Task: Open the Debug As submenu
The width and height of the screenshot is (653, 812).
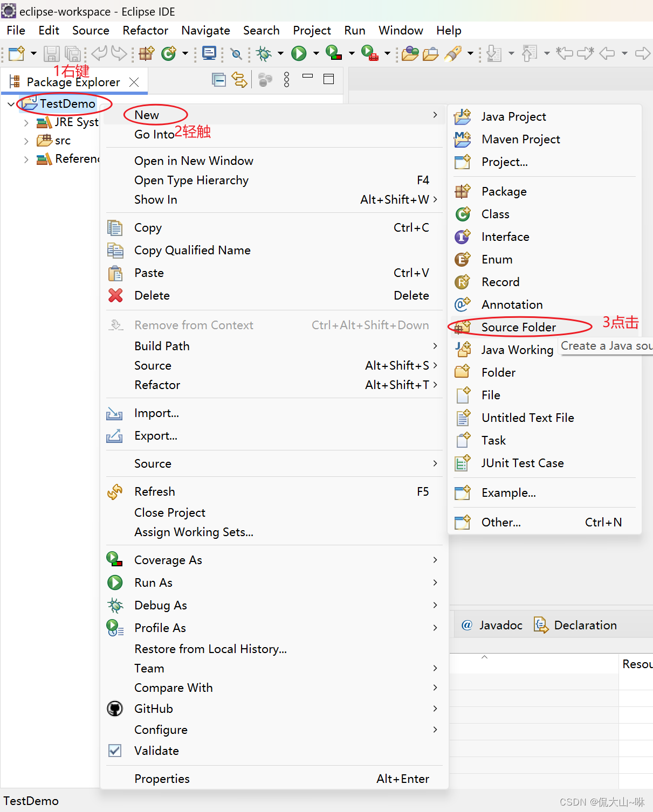Action: [x=274, y=605]
